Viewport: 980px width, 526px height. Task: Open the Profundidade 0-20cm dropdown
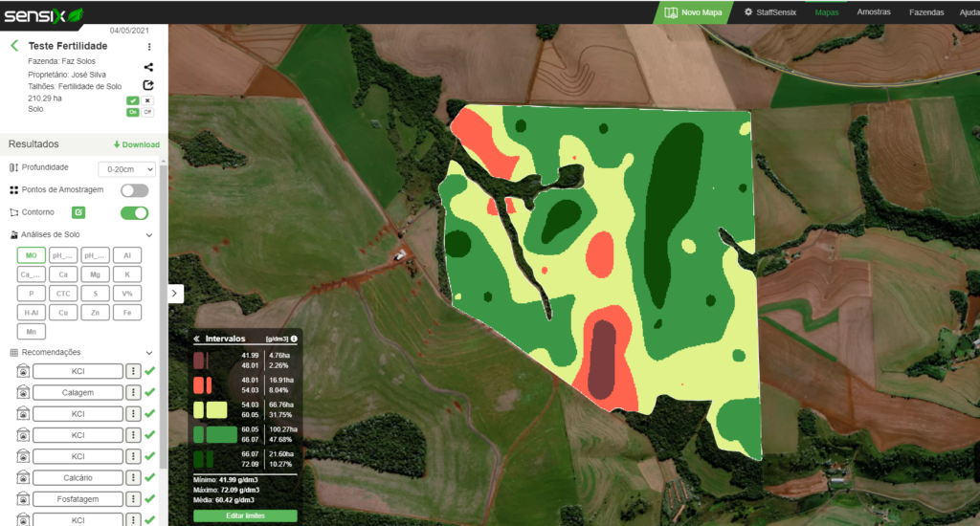pos(126,168)
